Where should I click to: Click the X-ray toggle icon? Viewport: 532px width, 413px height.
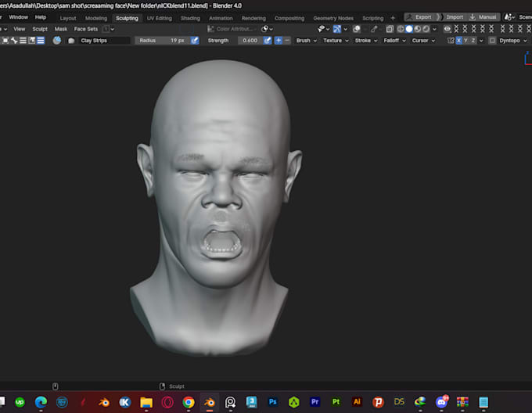point(390,29)
